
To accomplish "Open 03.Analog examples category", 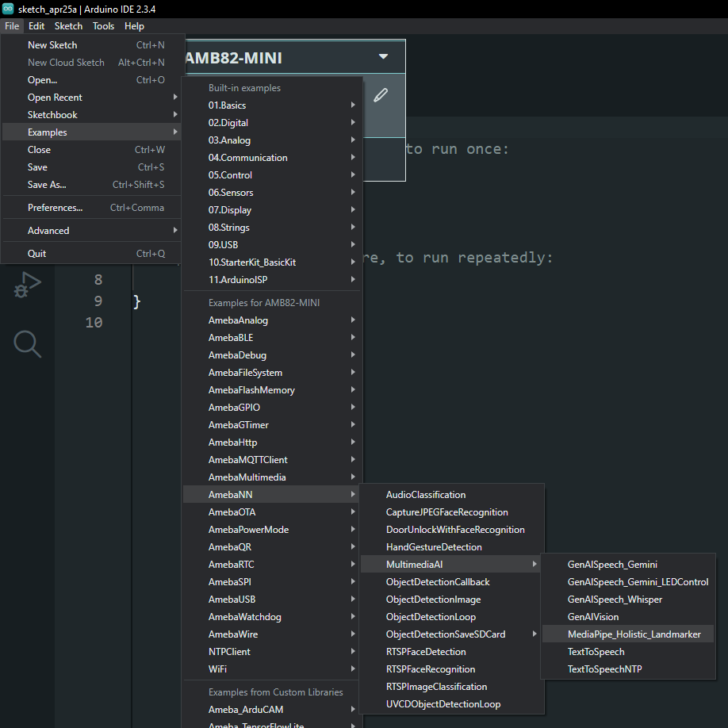I will pos(271,140).
